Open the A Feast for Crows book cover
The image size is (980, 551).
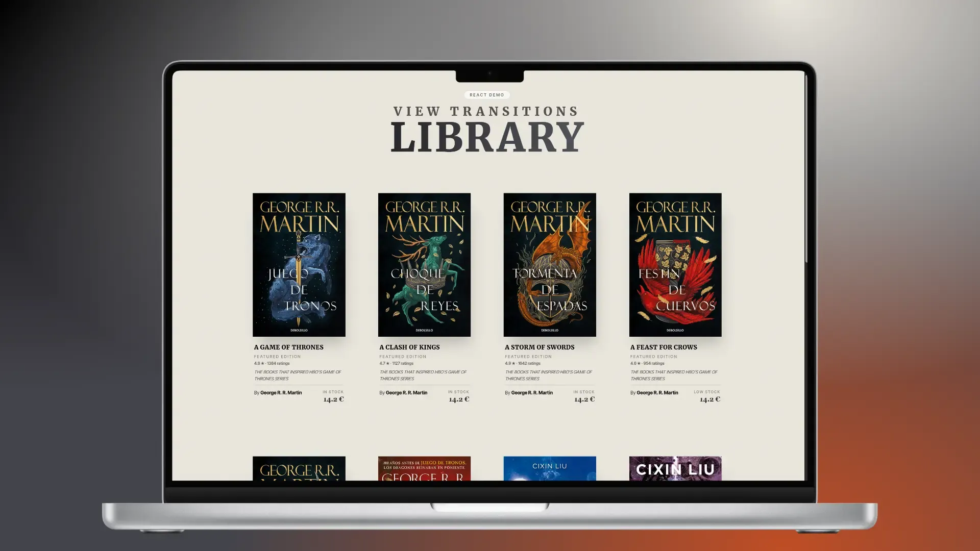pos(675,264)
